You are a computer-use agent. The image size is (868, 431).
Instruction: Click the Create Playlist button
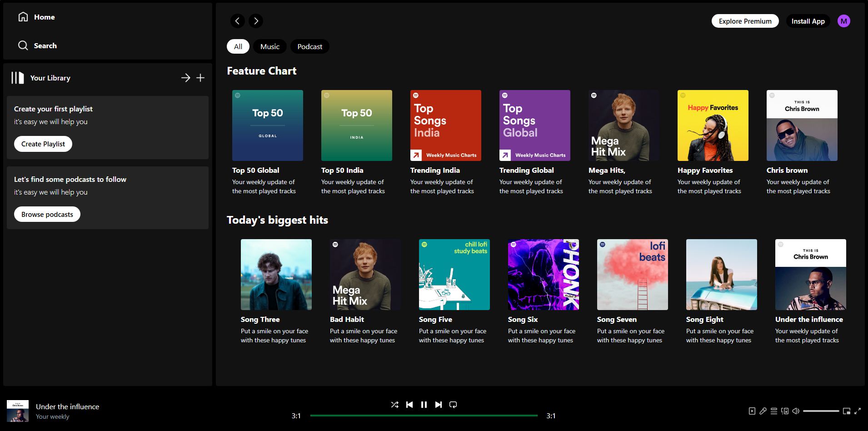(x=43, y=144)
